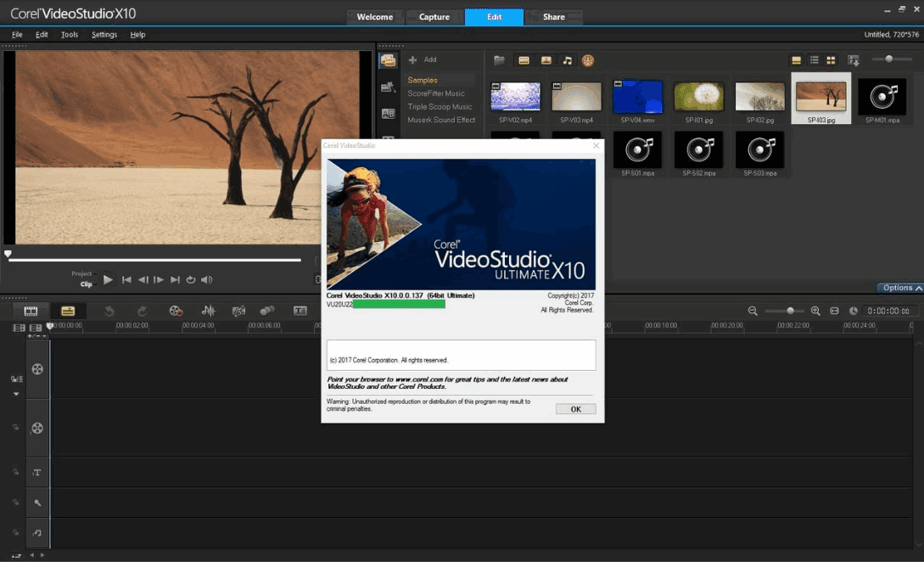Open Auto Music tool

point(238,311)
